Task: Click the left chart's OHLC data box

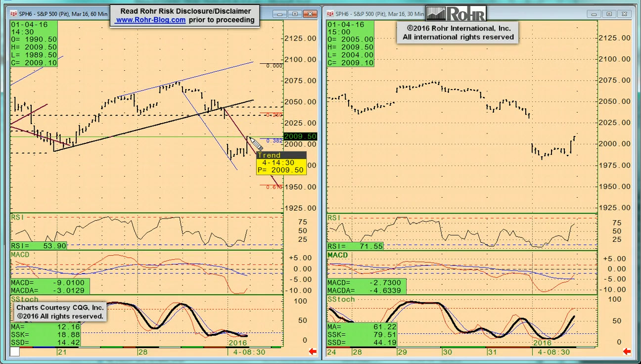Action: [34, 44]
